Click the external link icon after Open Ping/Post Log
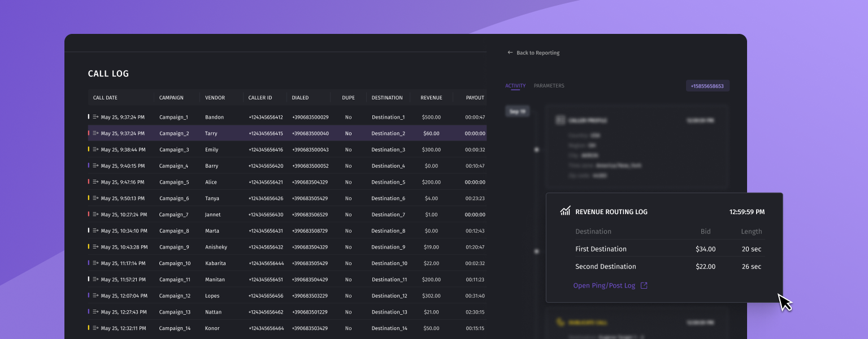 pos(644,286)
